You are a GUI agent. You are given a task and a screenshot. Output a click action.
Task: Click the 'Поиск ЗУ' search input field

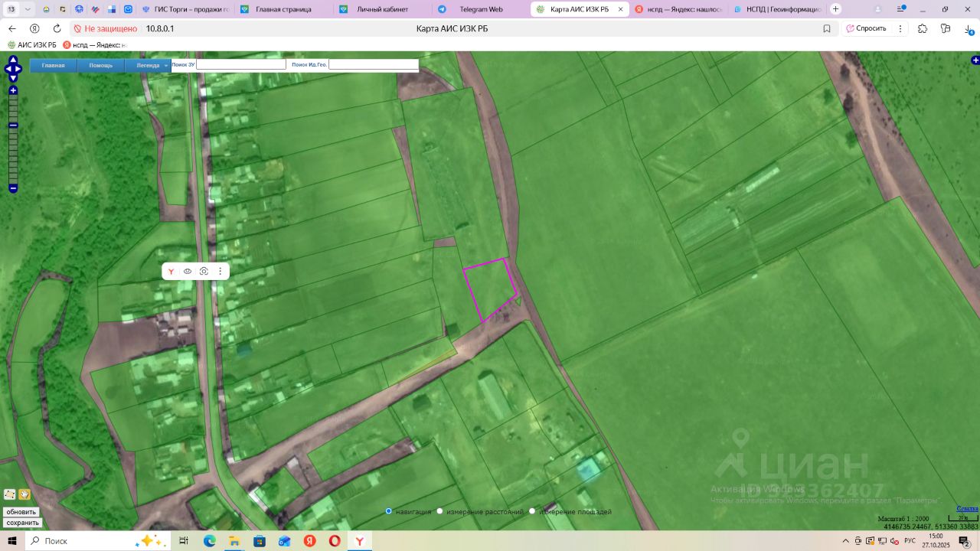(x=241, y=65)
